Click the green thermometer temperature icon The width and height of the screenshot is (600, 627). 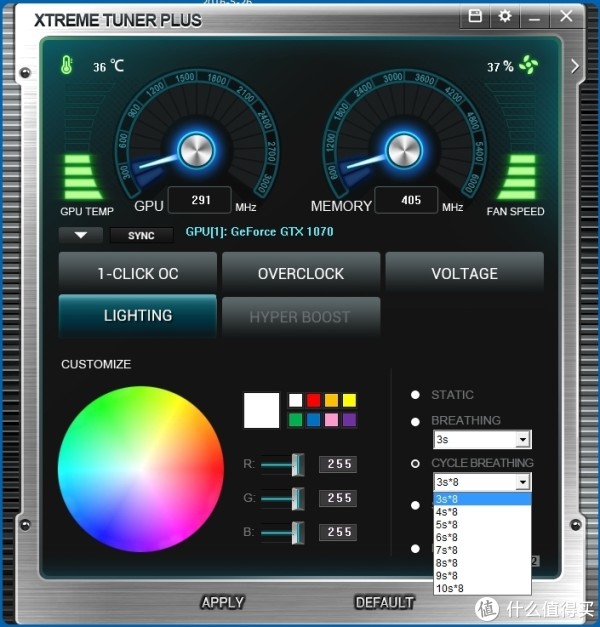click(66, 66)
